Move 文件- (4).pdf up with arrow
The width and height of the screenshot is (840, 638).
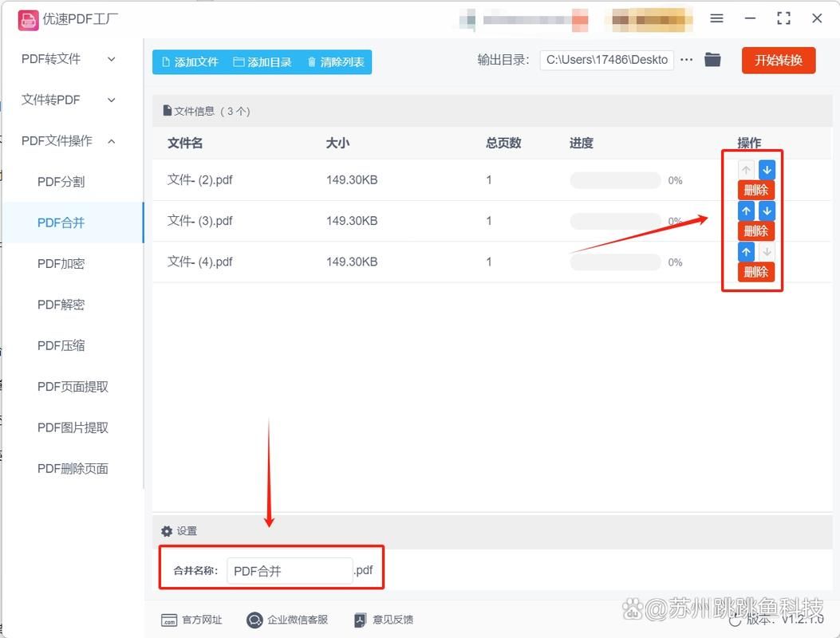tap(746, 252)
